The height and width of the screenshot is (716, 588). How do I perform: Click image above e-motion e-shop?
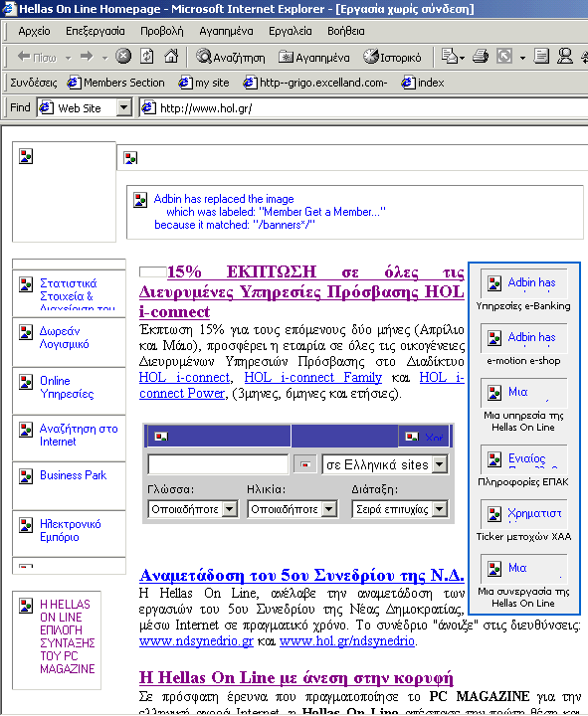coord(523,338)
